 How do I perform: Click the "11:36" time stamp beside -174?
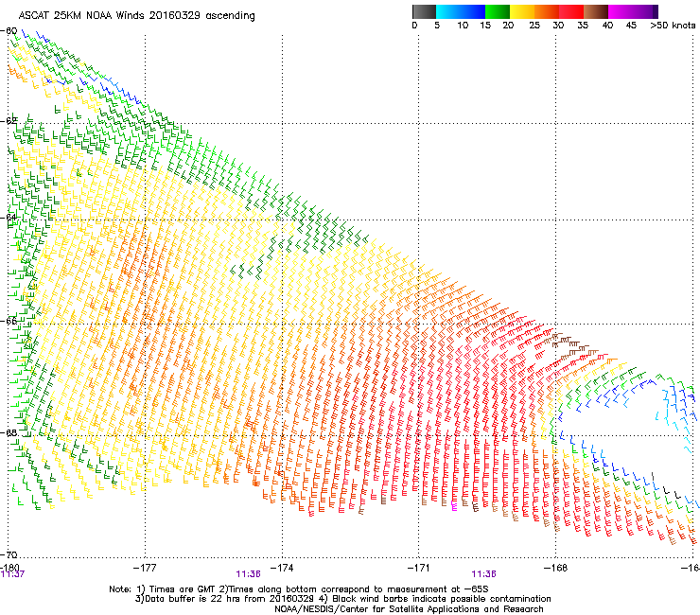click(248, 574)
